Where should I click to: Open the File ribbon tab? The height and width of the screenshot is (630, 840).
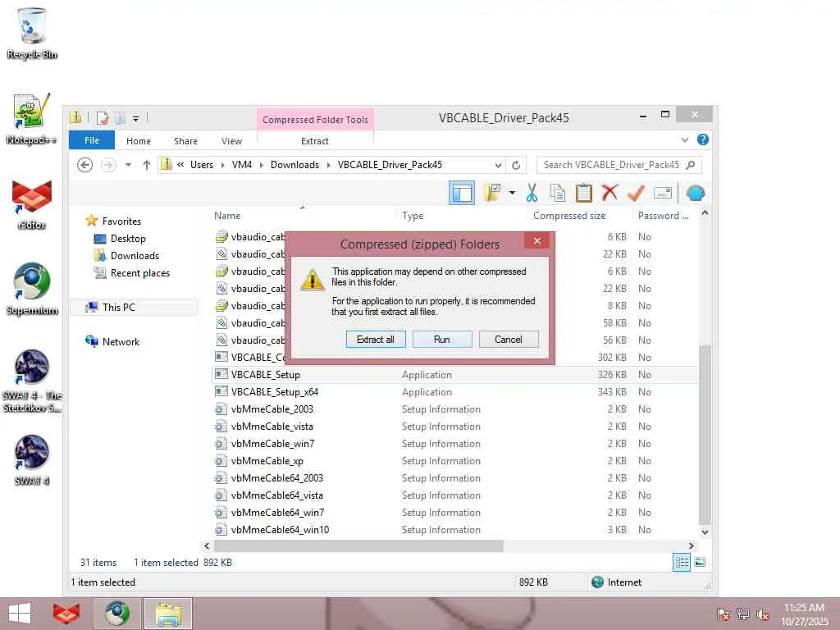(92, 140)
